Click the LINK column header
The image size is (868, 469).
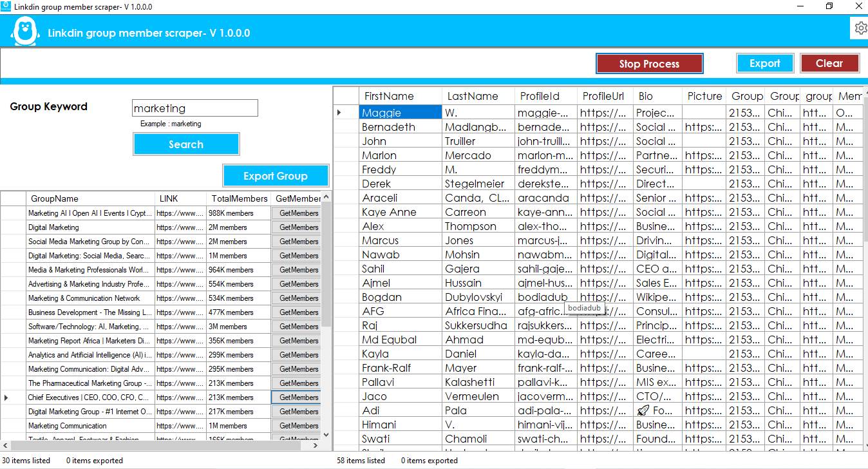click(x=180, y=198)
